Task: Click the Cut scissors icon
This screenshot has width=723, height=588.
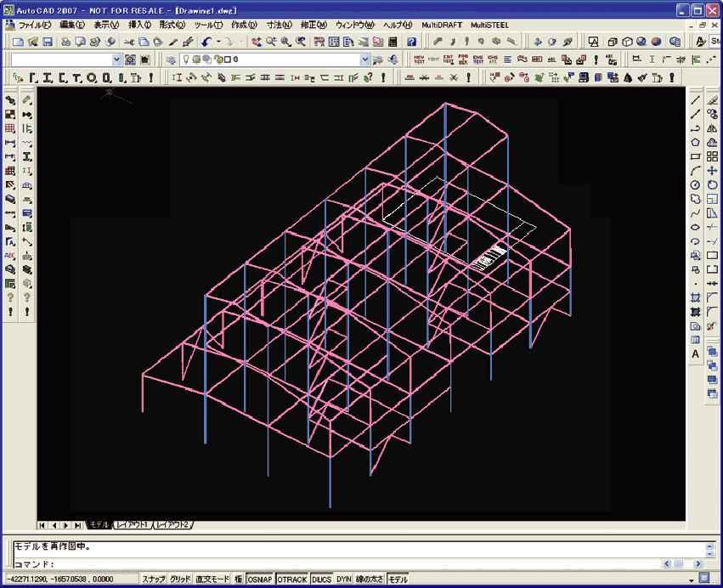Action: pyautogui.click(x=128, y=42)
